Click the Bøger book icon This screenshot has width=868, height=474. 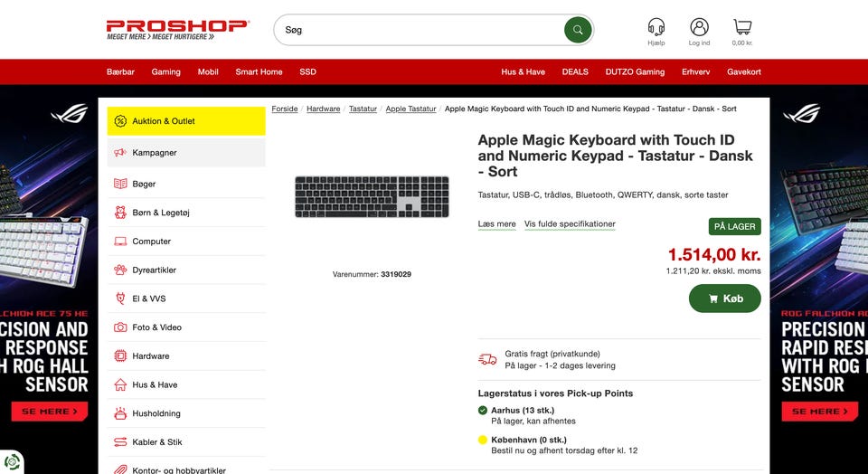click(x=120, y=184)
